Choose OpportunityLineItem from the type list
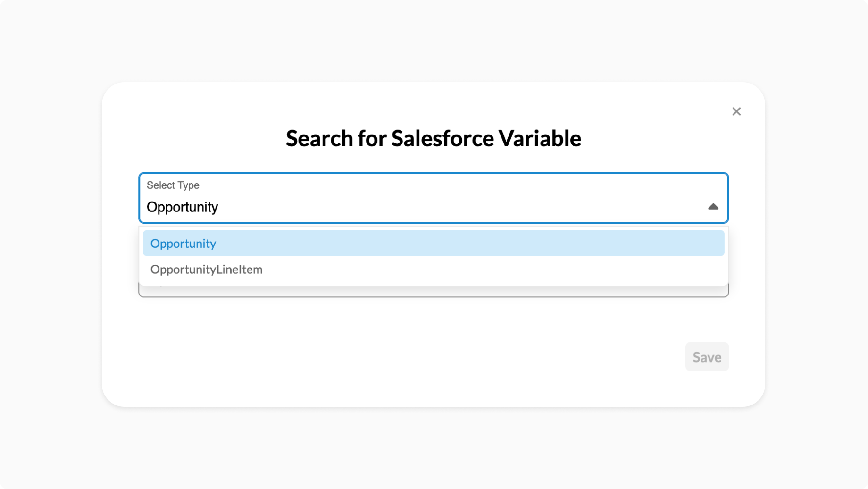868x489 pixels. [434, 270]
